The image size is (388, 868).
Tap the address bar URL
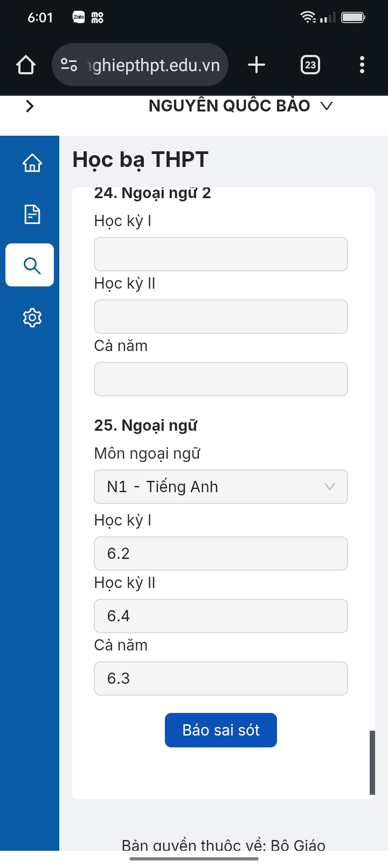click(x=154, y=65)
